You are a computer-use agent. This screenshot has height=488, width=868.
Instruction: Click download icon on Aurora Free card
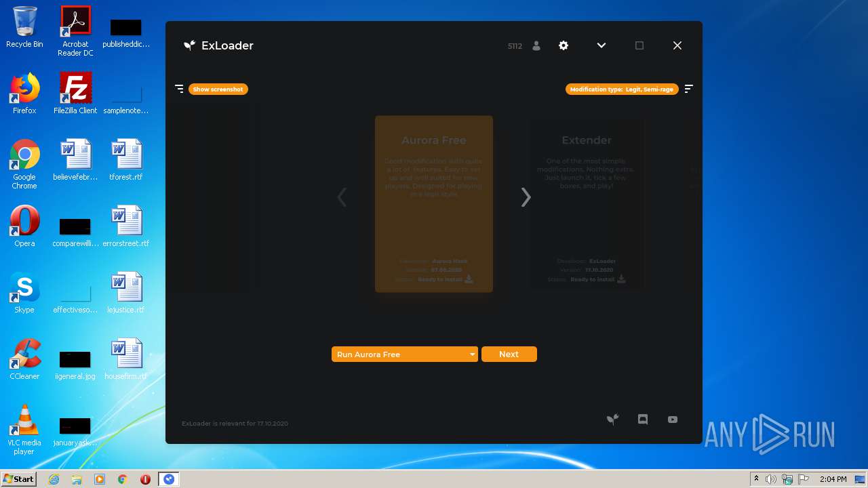click(469, 279)
